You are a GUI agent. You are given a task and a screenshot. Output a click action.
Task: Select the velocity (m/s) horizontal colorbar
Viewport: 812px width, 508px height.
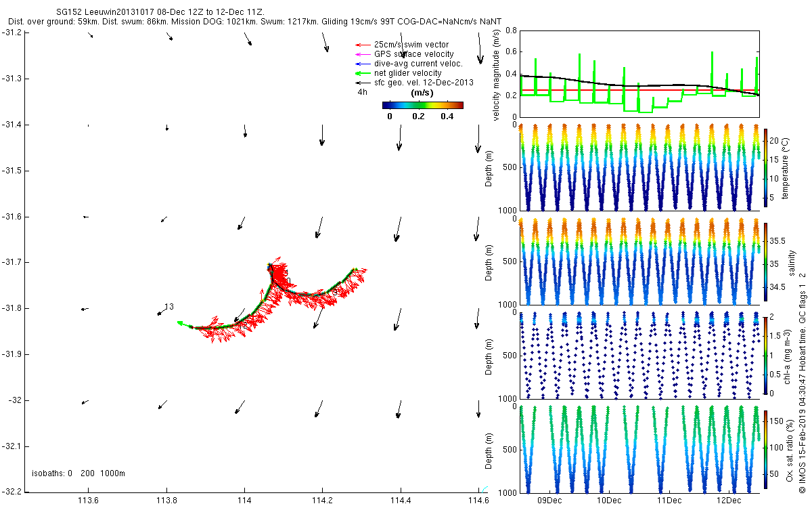tap(423, 105)
